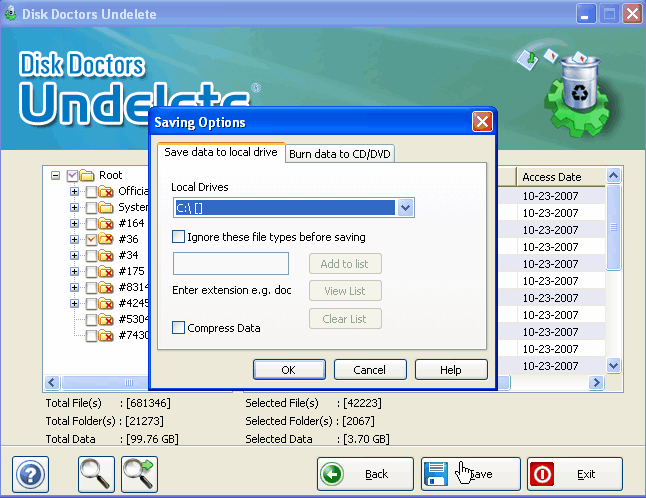Viewport: 646px width, 498px height.
Task: Enable Ignore these file types before saving
Action: [178, 237]
